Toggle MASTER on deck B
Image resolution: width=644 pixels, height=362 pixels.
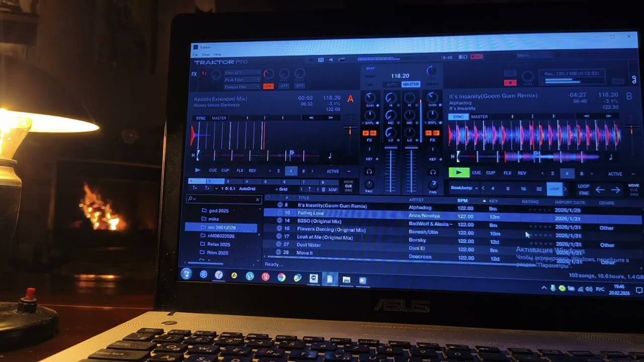[x=479, y=117]
